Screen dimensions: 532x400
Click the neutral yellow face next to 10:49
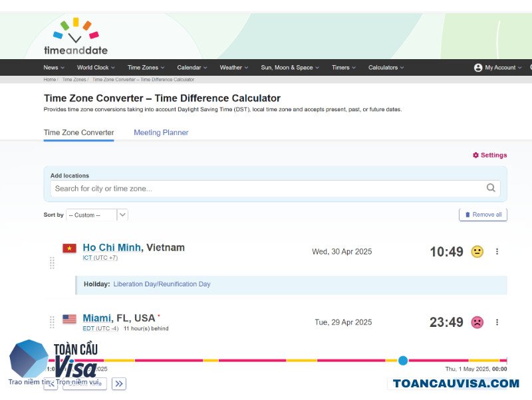point(477,252)
